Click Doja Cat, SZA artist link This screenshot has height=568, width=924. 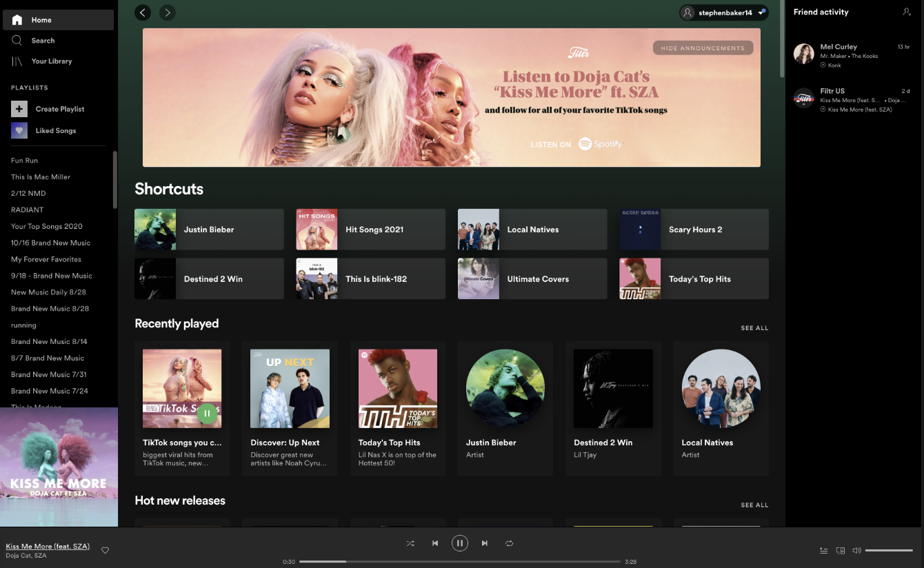tap(26, 556)
